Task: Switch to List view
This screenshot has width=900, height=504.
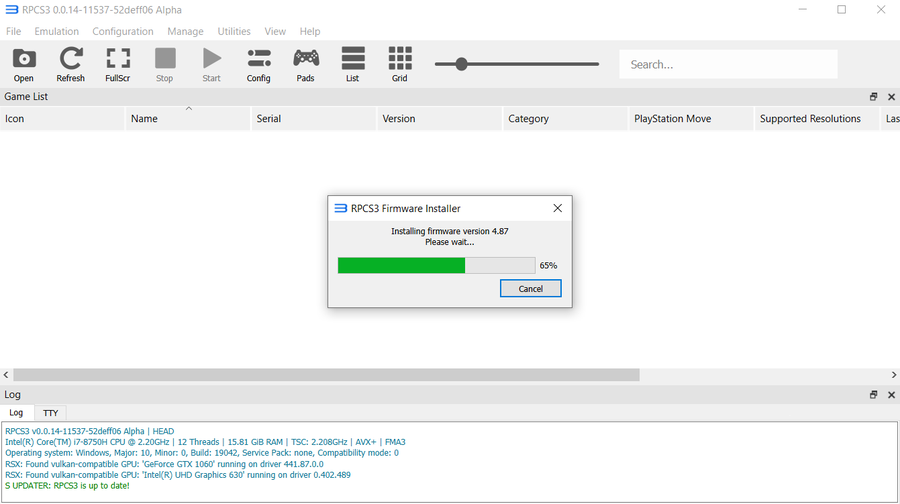Action: 352,64
